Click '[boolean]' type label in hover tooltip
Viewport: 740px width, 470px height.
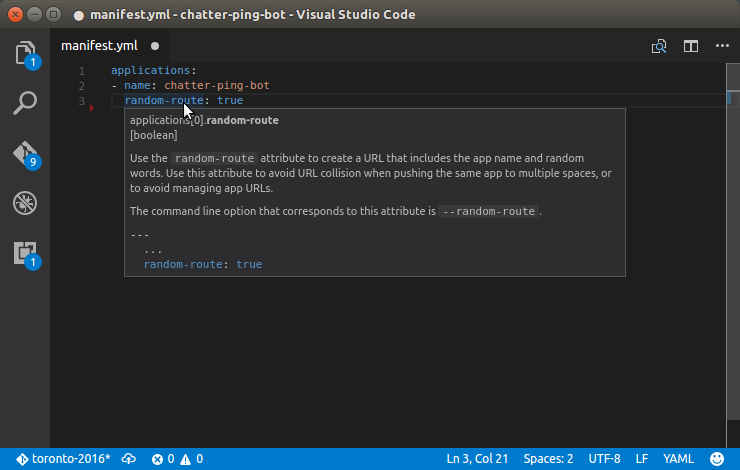click(x=154, y=135)
